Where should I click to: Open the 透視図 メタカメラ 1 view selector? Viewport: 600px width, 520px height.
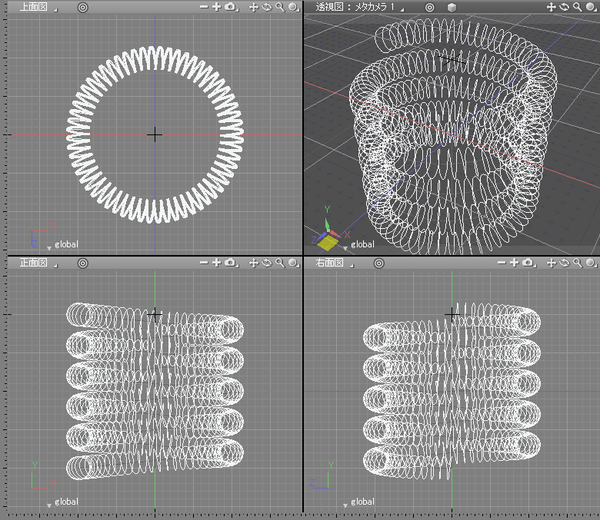359,7
